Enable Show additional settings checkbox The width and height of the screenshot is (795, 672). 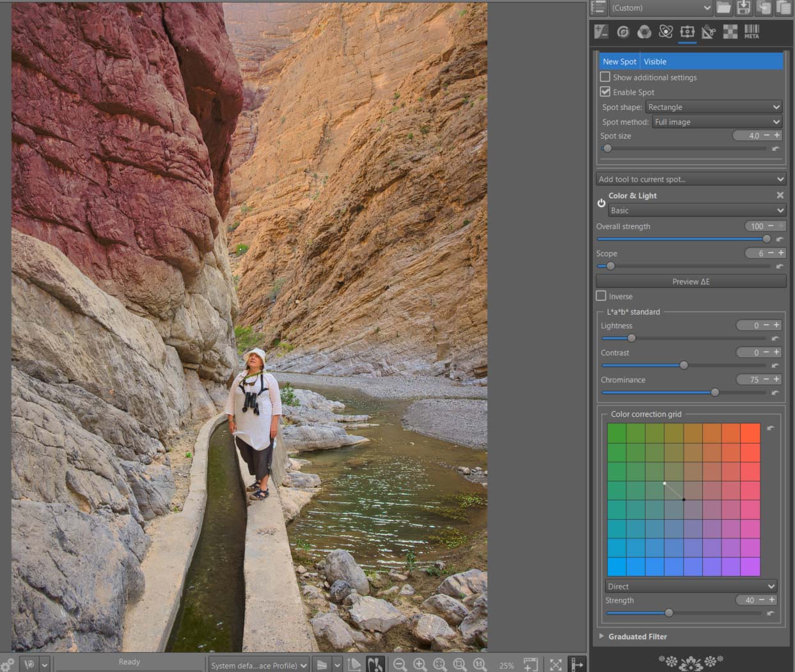pyautogui.click(x=605, y=77)
